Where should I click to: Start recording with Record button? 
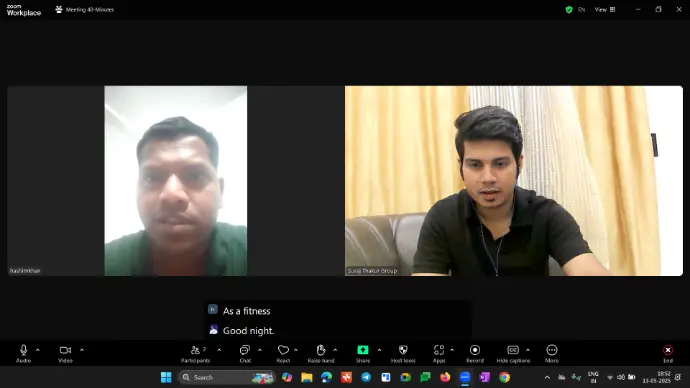(475, 353)
